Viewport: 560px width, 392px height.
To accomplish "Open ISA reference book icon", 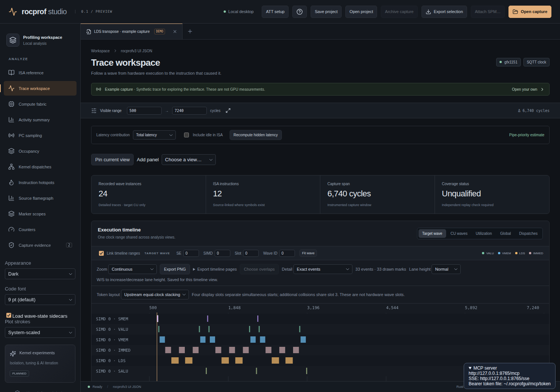I will [x=12, y=73].
